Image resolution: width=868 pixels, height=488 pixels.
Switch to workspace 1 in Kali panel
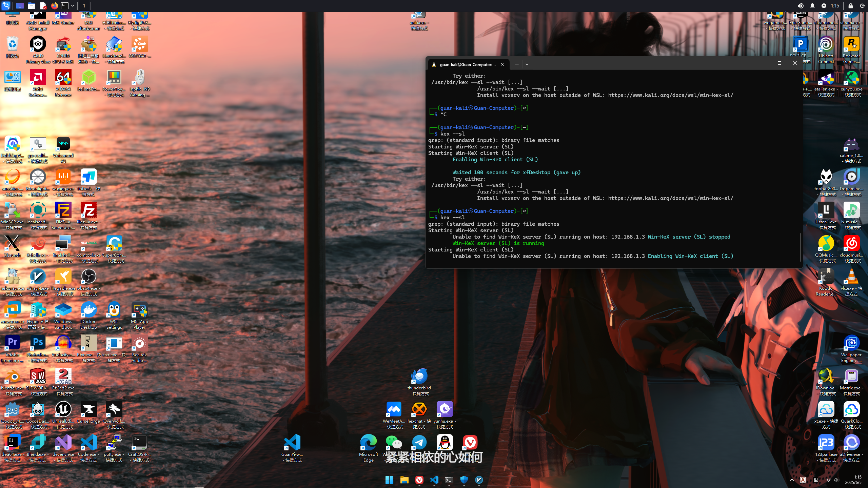[84, 5]
